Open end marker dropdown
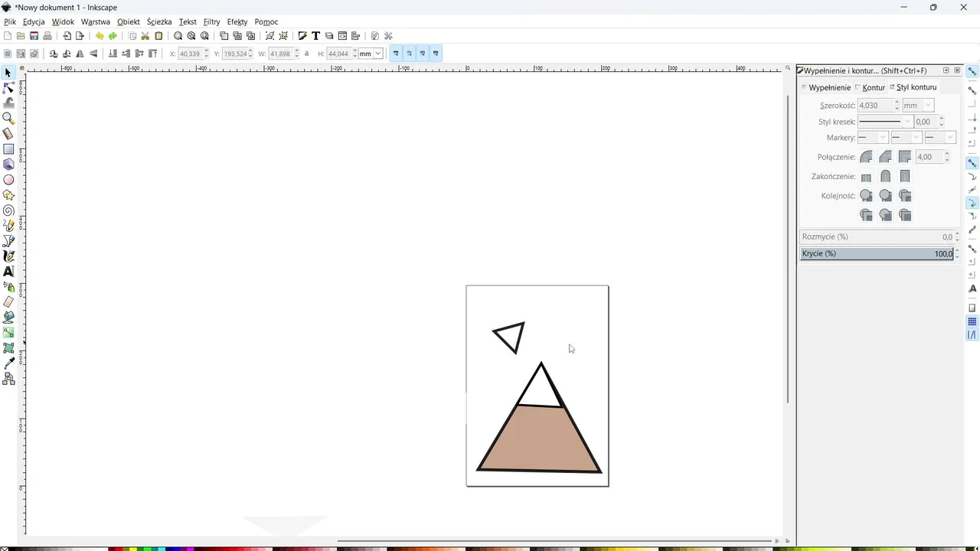The height and width of the screenshot is (551, 980). coord(939,138)
